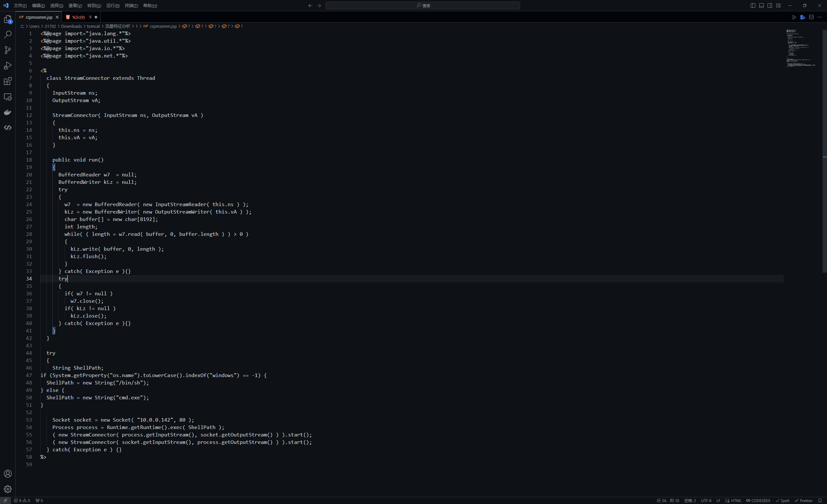This screenshot has width=827, height=504.
Task: Expand the 31702 breadcrumb segment
Action: tap(50, 26)
